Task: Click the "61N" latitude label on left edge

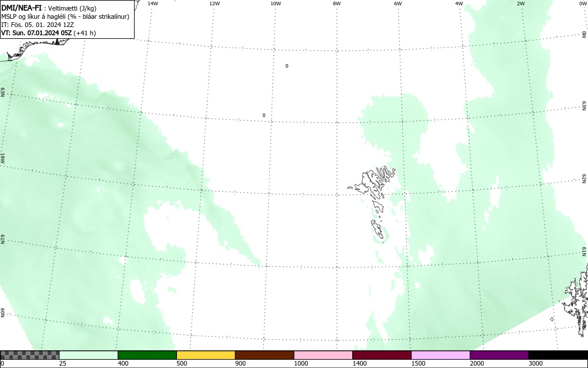Action: tap(3, 239)
